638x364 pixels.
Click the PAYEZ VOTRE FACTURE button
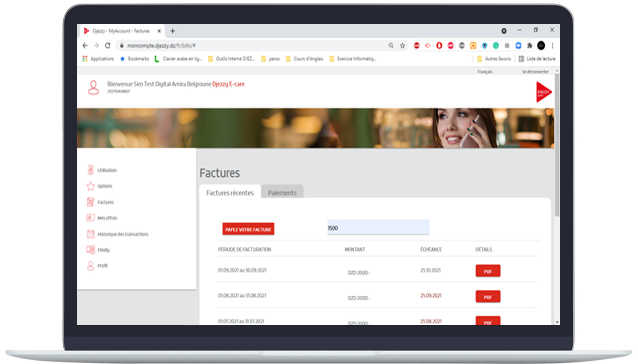(x=248, y=230)
